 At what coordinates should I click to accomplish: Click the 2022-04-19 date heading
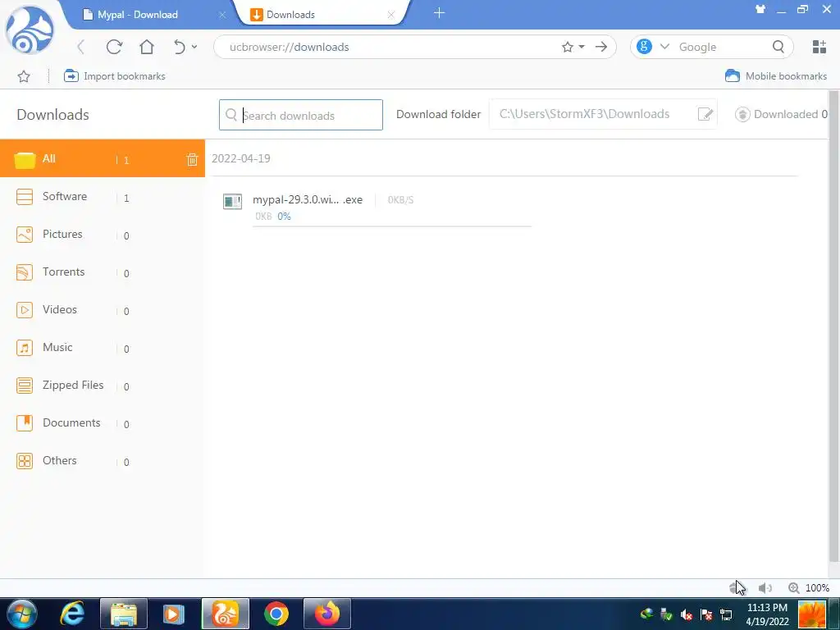pos(241,158)
